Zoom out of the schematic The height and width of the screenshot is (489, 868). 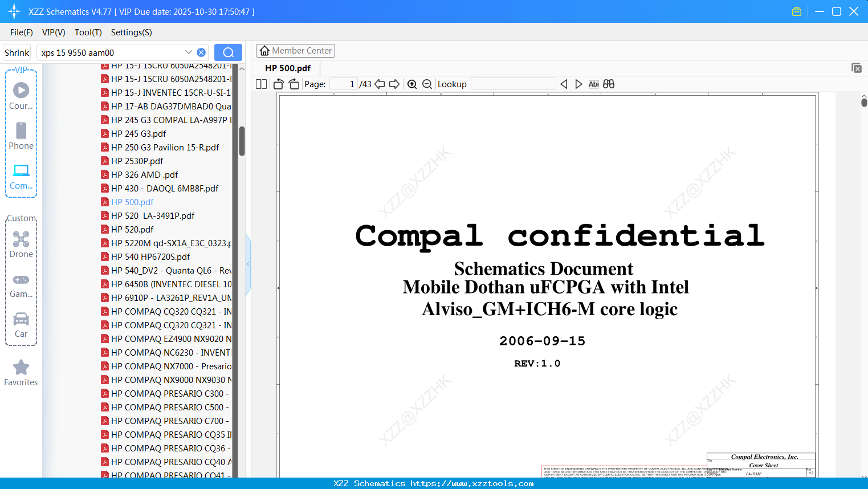click(x=427, y=84)
